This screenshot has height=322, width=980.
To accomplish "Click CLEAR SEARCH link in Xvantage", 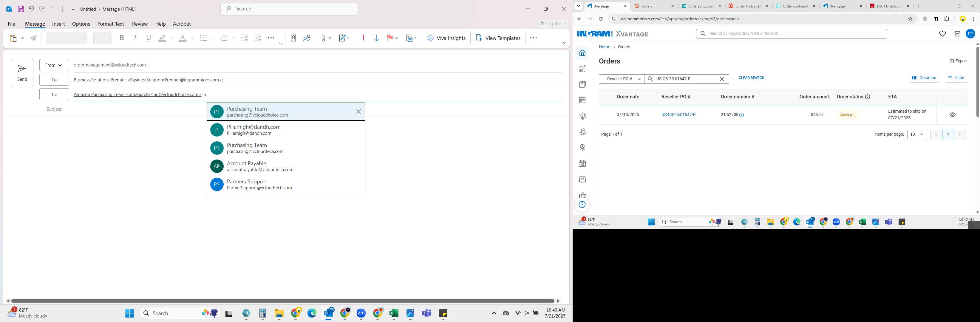I will pos(751,78).
